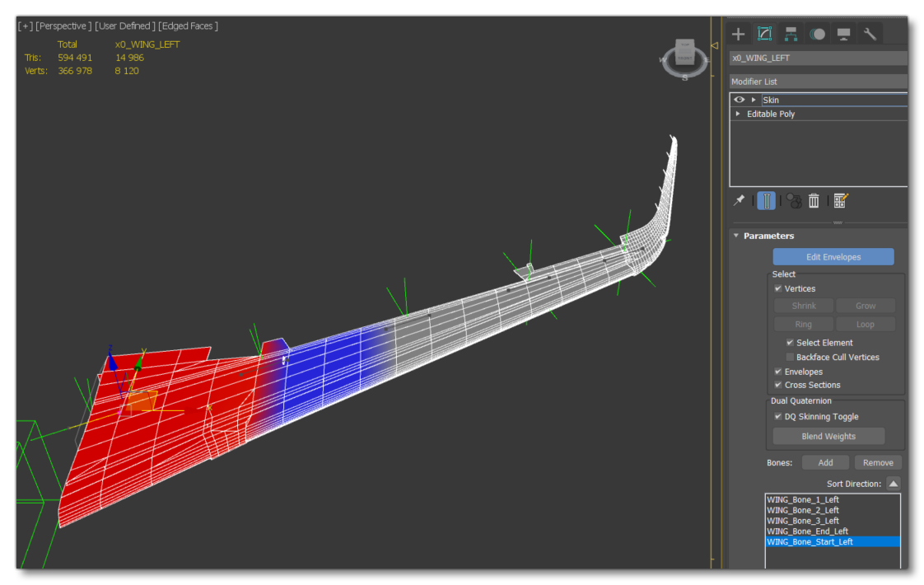Toggle the Show End Result icon
This screenshot has width=924, height=585.
coord(766,200)
